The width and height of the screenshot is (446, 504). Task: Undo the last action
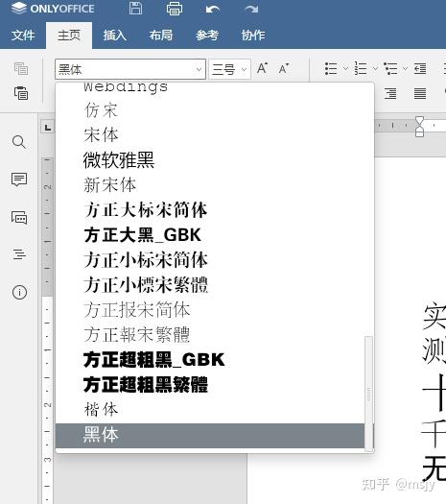[213, 9]
